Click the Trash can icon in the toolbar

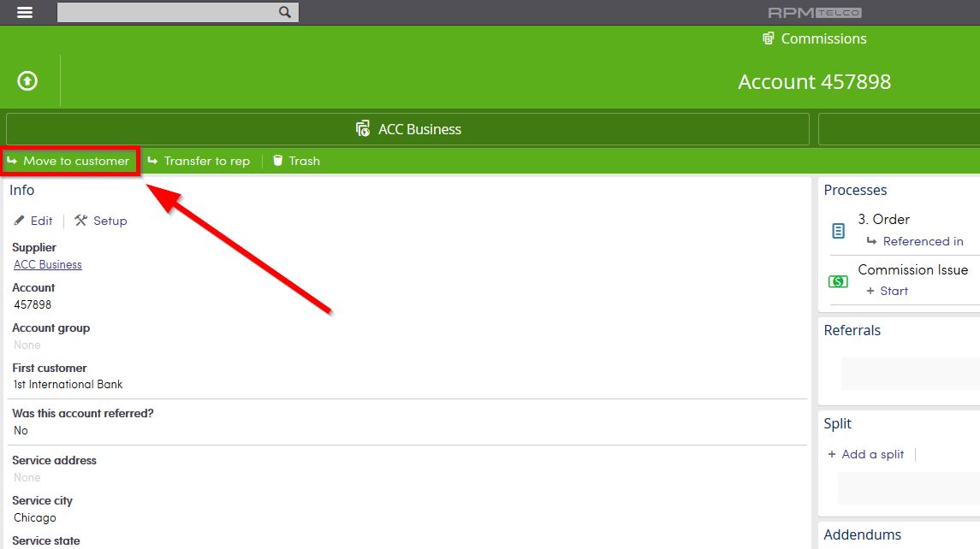tap(276, 160)
